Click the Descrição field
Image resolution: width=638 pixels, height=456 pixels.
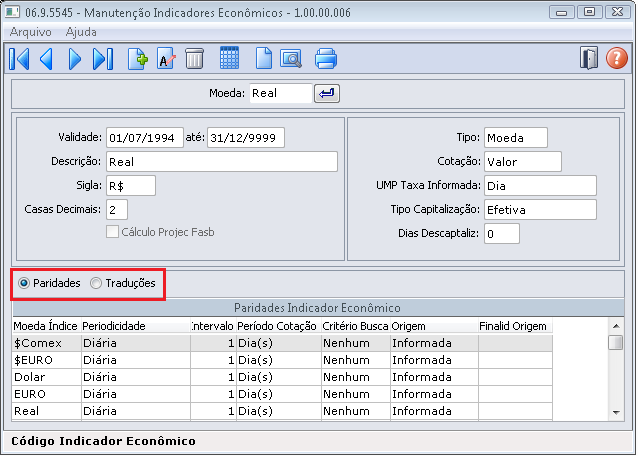(222, 162)
